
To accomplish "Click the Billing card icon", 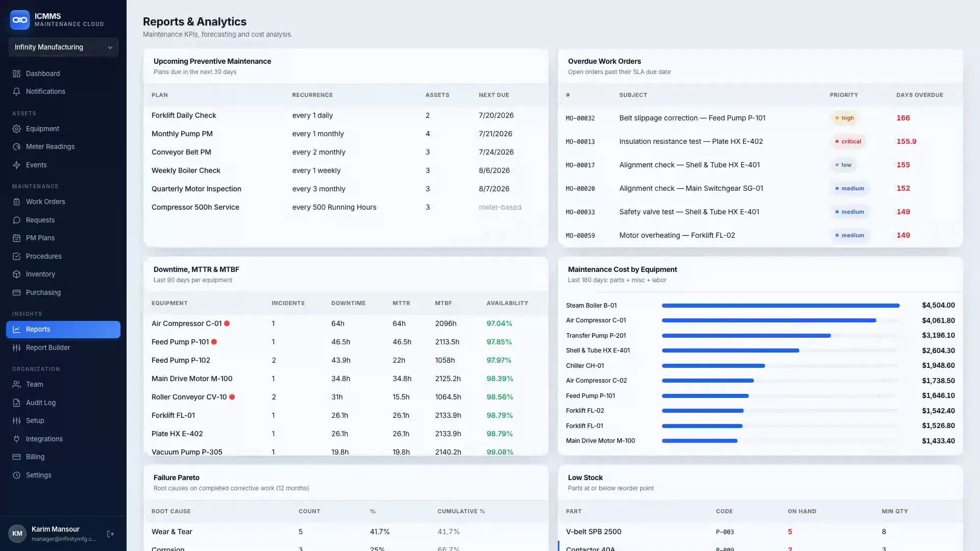I will point(16,457).
